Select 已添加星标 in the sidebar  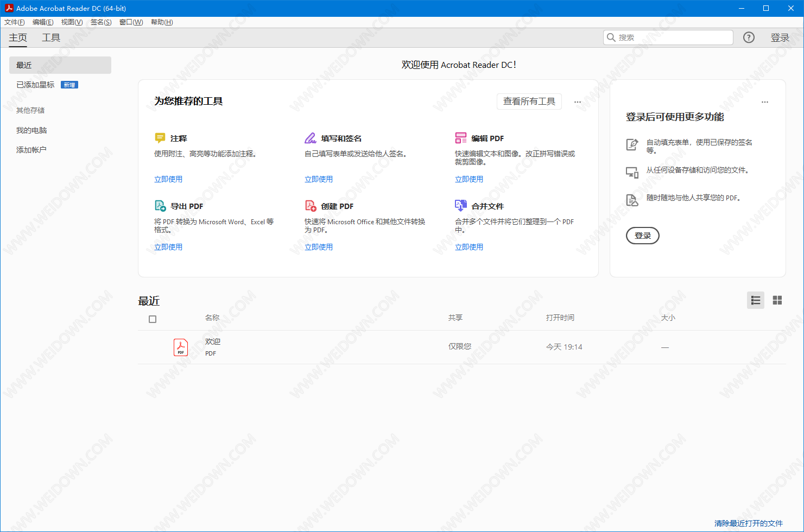[x=35, y=85]
